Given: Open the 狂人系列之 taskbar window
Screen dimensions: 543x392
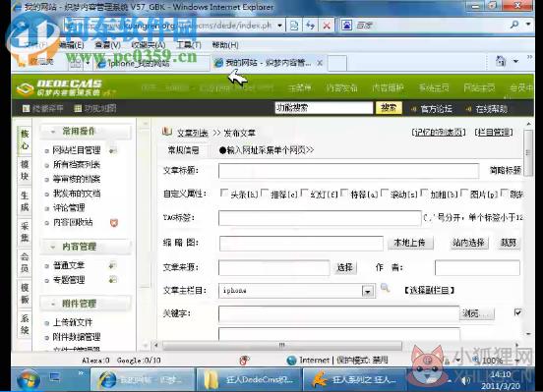Looking at the screenshot, I should tap(355, 379).
